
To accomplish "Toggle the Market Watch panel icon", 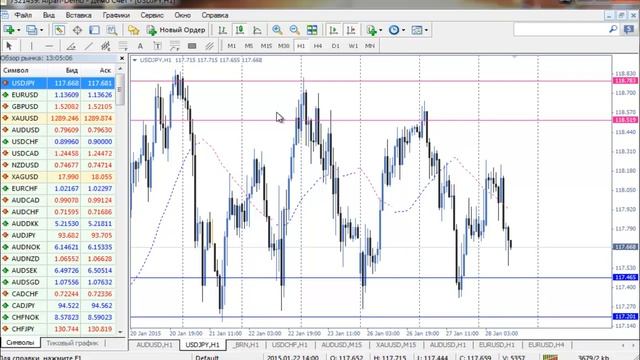I will [60, 30].
